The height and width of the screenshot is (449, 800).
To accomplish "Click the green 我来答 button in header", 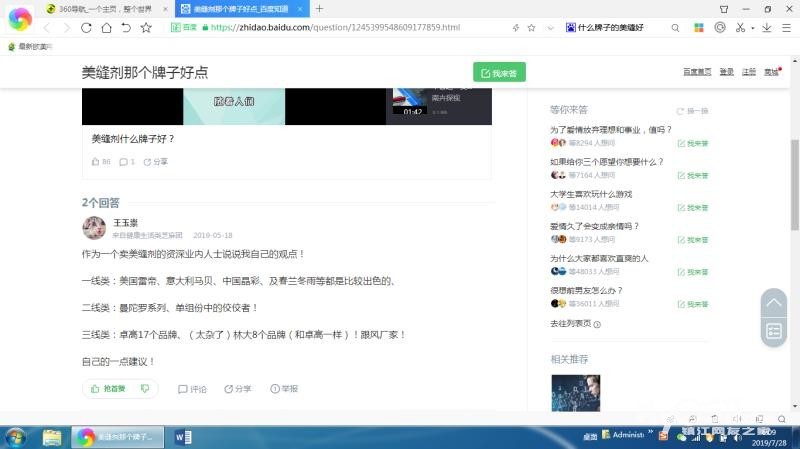I will (x=499, y=72).
